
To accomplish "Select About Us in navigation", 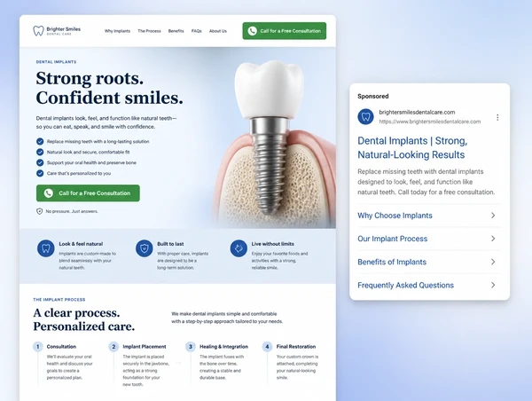I will point(218,31).
